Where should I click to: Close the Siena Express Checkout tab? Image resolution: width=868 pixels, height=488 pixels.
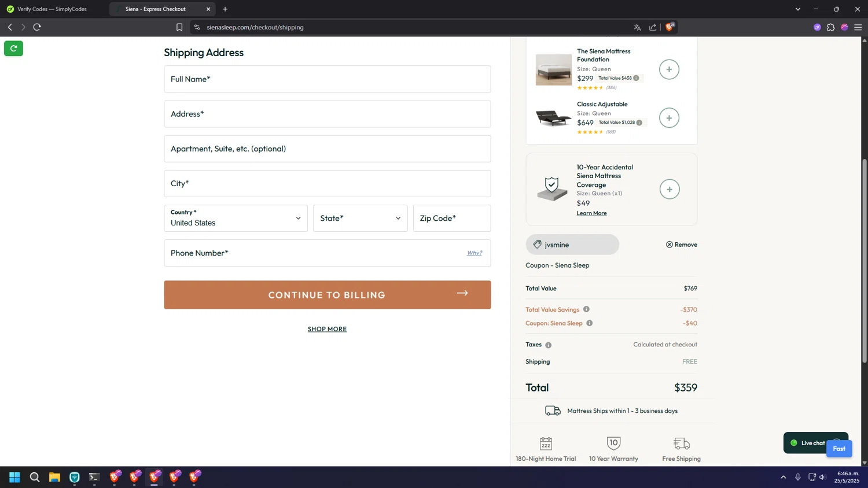point(208,9)
